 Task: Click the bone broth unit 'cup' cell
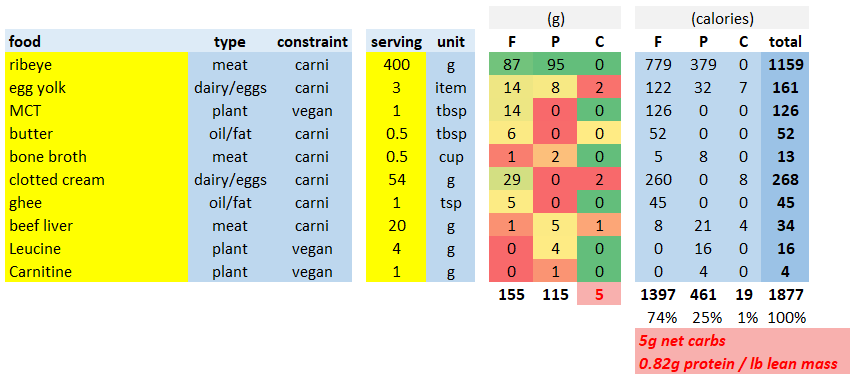450,156
